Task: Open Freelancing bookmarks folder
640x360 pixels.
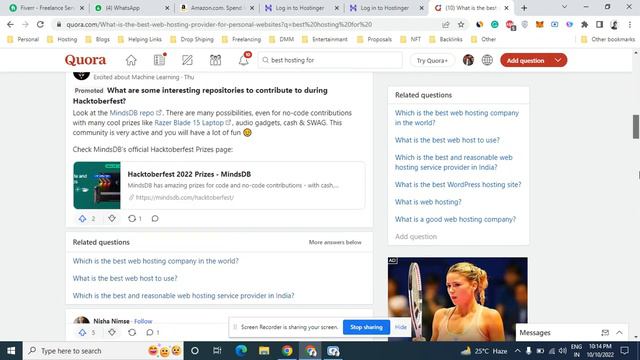Action: point(242,40)
